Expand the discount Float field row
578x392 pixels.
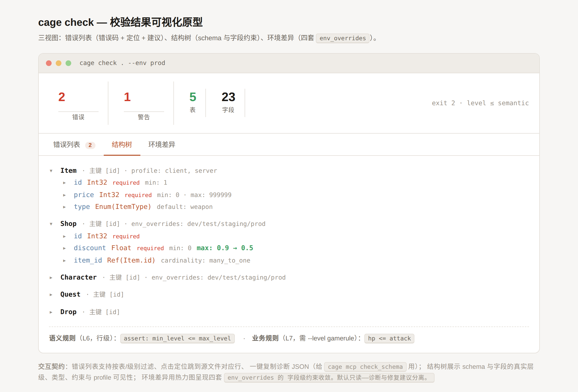pyautogui.click(x=64, y=248)
